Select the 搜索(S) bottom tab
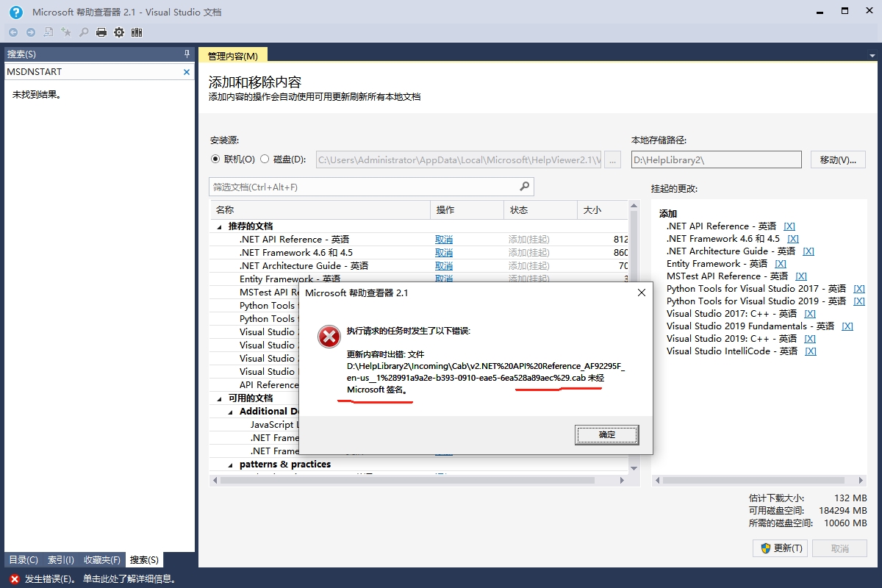 (144, 560)
